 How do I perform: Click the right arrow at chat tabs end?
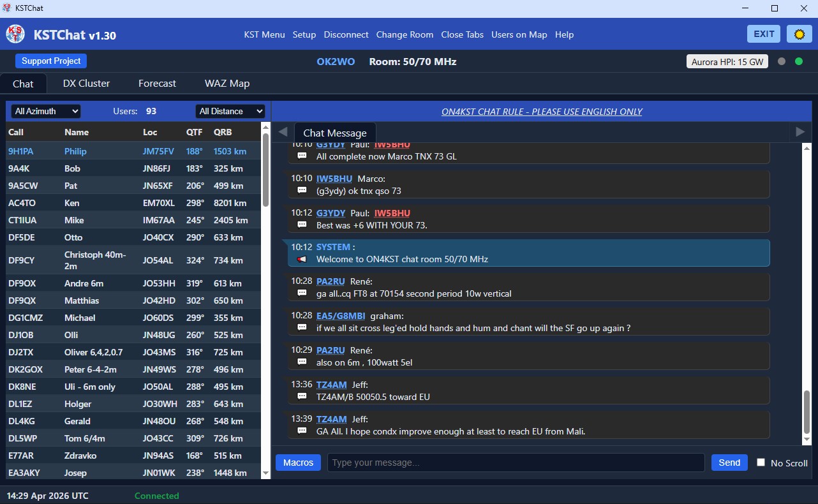pos(799,132)
